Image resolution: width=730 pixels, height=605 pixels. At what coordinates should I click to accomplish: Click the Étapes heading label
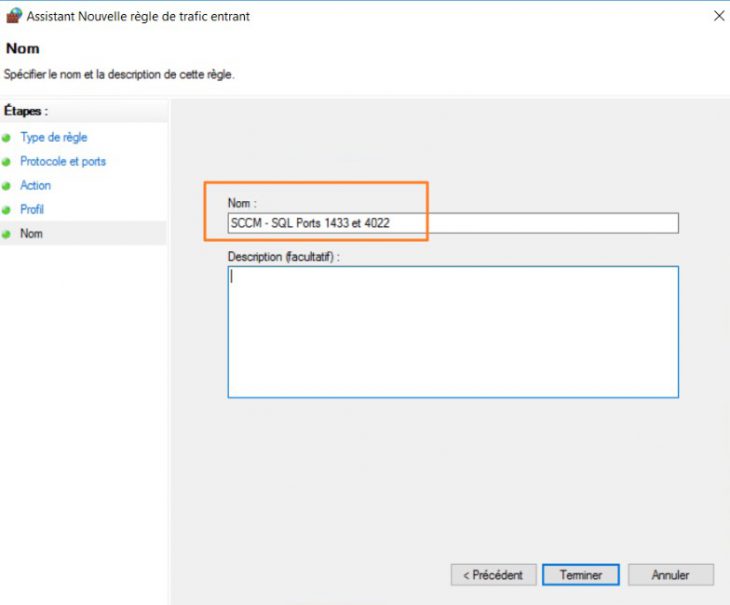[26, 111]
